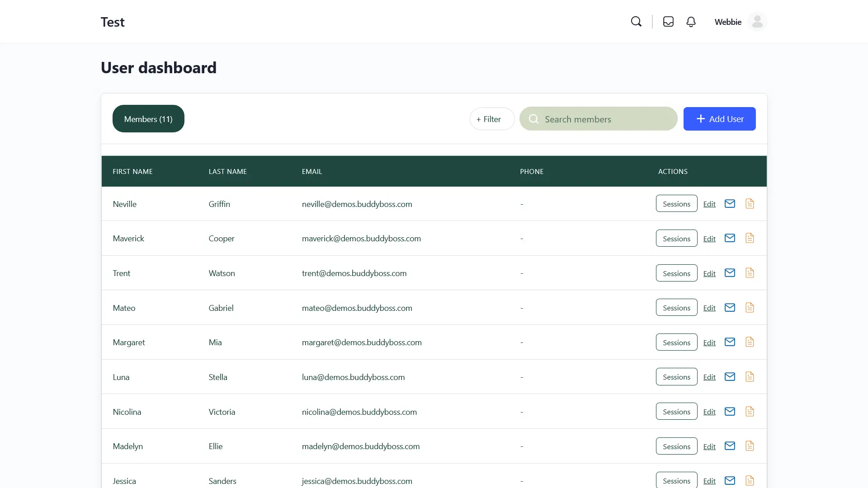868x488 pixels.
Task: Select the Members (11) tab
Action: click(148, 119)
